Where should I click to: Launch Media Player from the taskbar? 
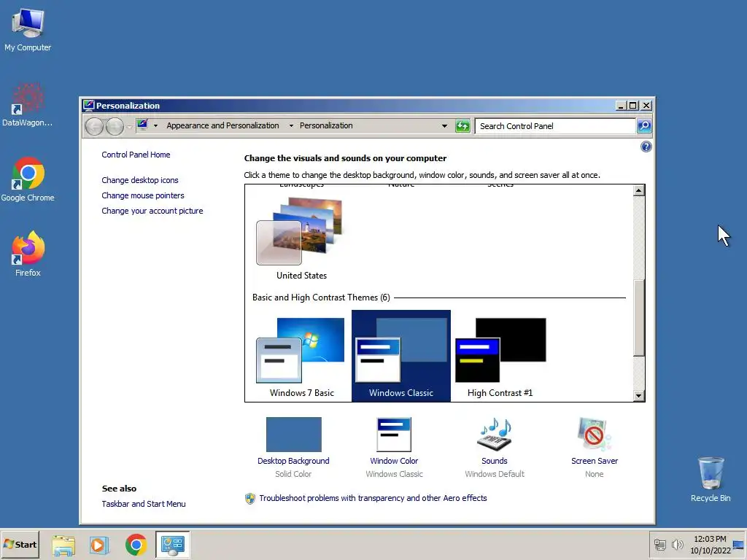[x=99, y=545]
